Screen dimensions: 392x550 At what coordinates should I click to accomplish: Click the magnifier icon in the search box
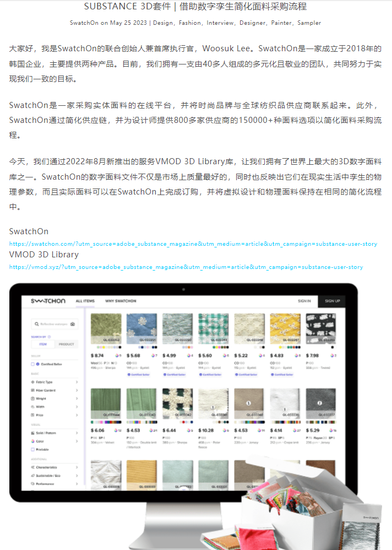(36, 324)
